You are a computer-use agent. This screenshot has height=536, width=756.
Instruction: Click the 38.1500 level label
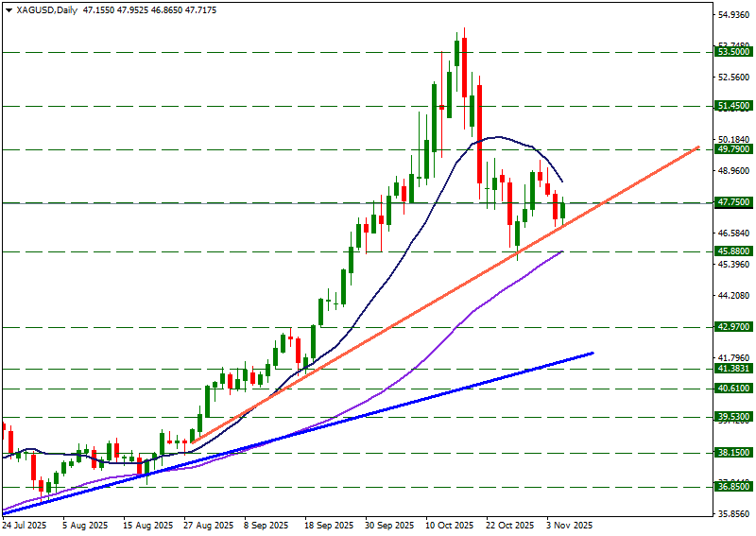click(733, 453)
